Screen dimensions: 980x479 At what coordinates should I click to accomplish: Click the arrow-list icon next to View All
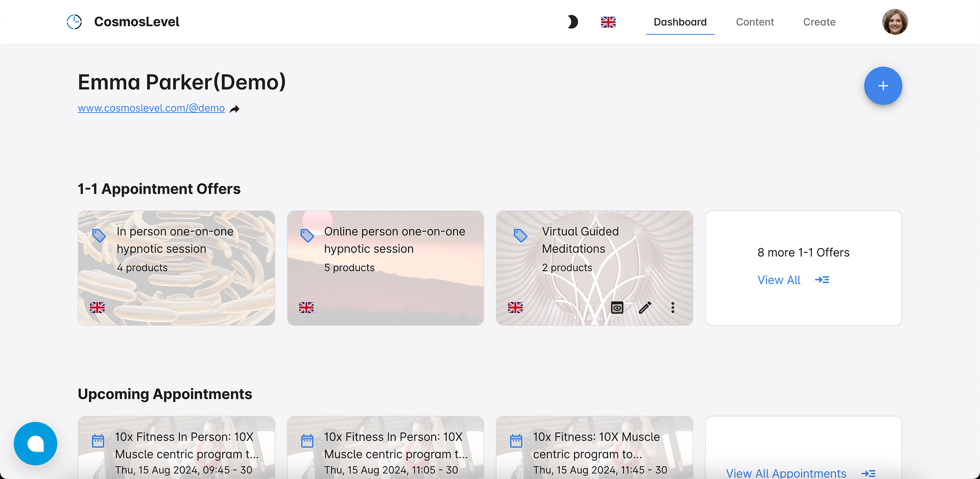point(822,280)
